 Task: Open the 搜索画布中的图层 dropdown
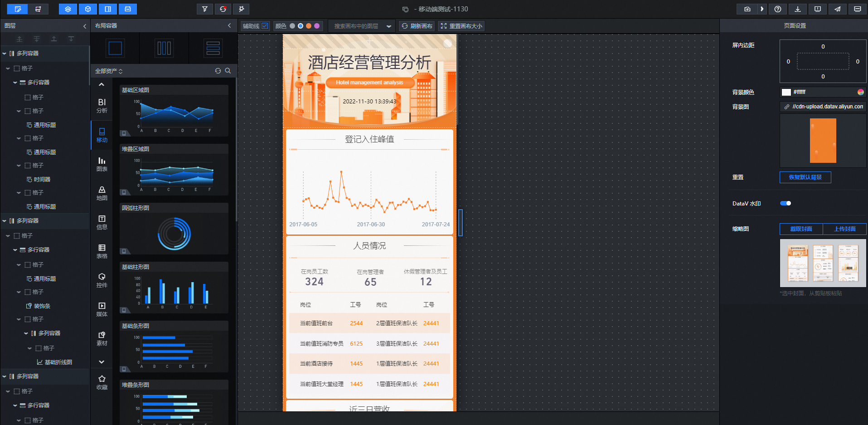(x=362, y=26)
